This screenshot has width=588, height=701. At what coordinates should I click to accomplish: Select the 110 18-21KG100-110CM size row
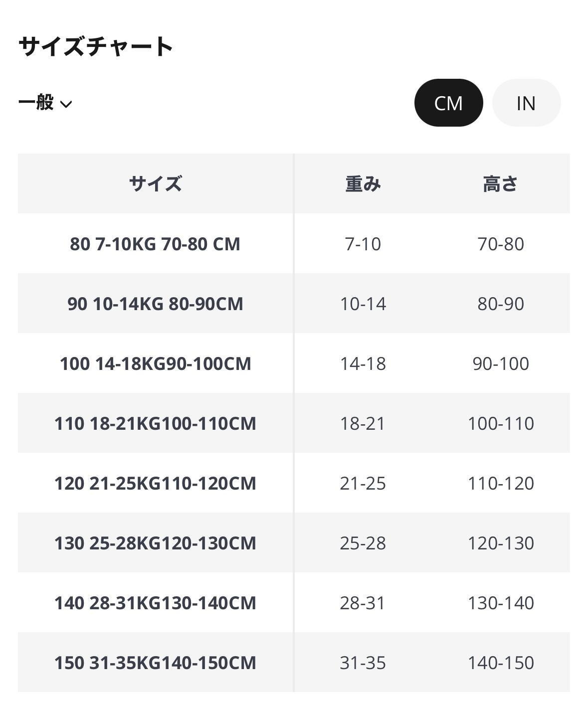pos(155,423)
